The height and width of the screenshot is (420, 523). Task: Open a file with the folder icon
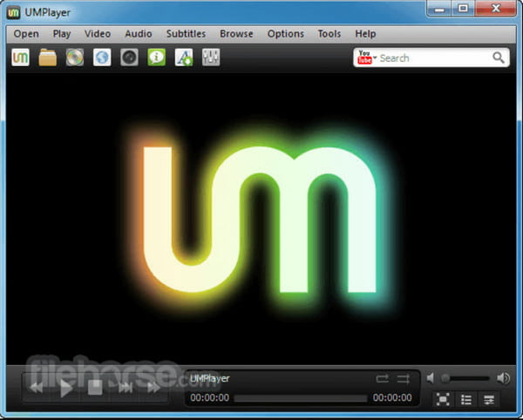[48, 58]
